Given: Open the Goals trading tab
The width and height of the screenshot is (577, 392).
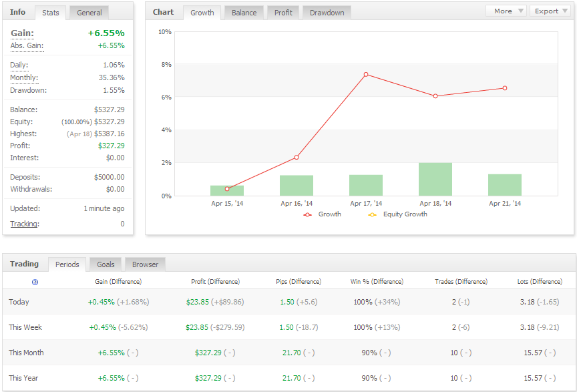Looking at the screenshot, I should [106, 264].
